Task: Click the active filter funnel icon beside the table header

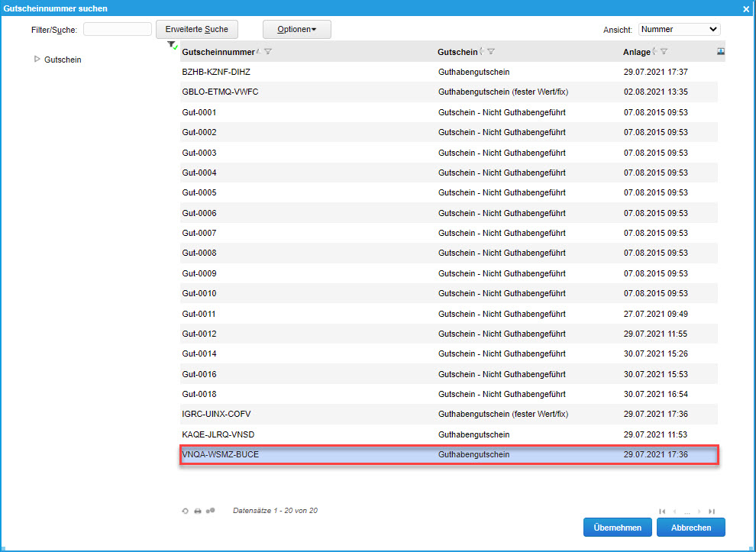Action: tap(173, 46)
